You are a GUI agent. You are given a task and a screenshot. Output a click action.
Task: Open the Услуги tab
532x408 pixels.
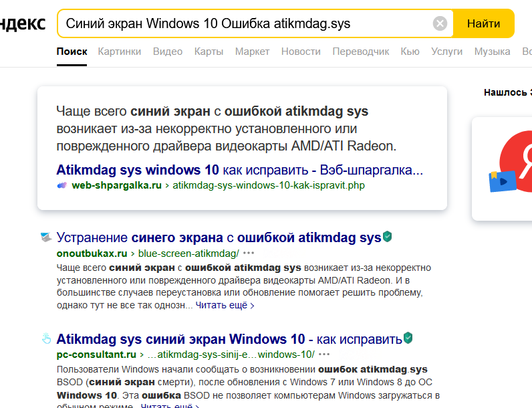pyautogui.click(x=447, y=52)
